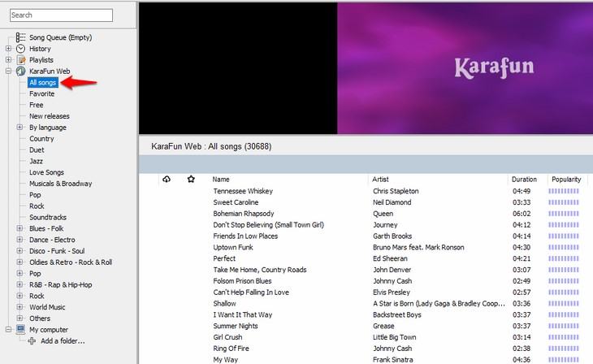The width and height of the screenshot is (593, 364).
Task: Click artist Backstreet Boys
Action: click(397, 314)
